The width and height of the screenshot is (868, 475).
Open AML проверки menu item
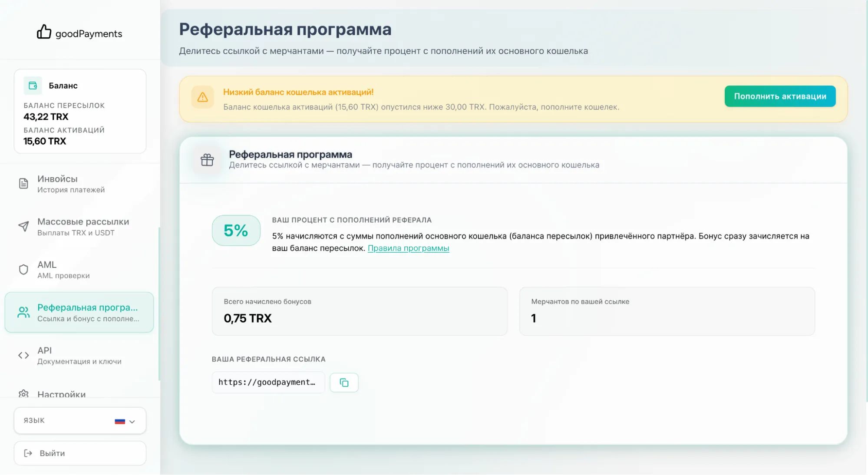(63, 270)
